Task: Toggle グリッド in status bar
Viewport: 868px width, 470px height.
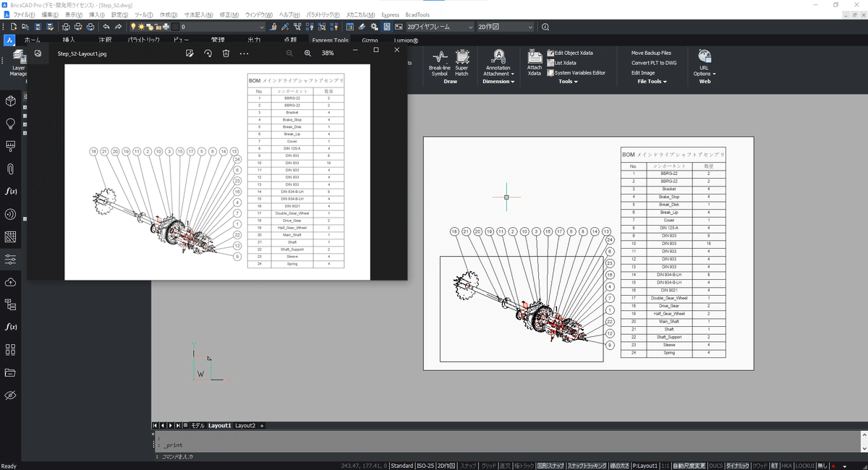Action: pyautogui.click(x=489, y=466)
